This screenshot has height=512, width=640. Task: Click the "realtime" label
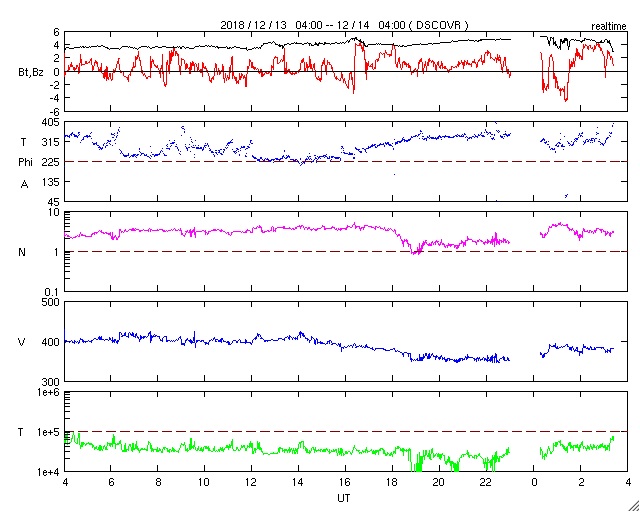click(608, 27)
